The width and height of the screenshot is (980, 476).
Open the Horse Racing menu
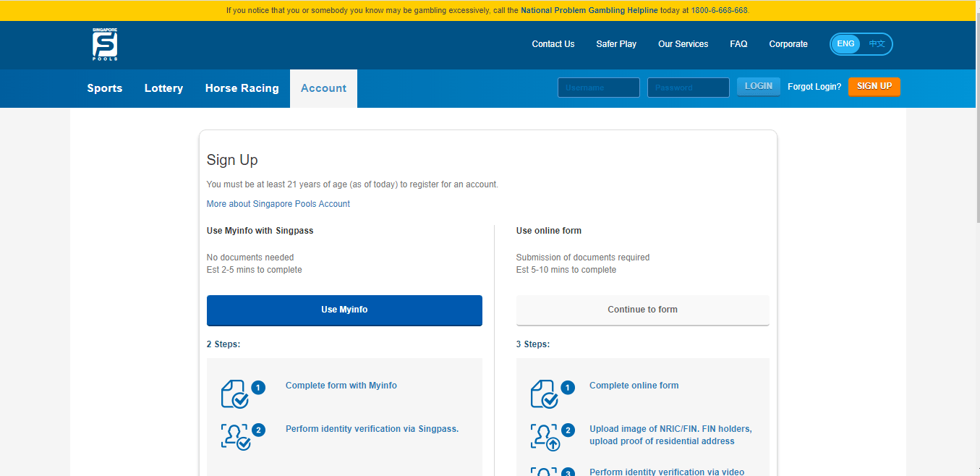pos(242,88)
